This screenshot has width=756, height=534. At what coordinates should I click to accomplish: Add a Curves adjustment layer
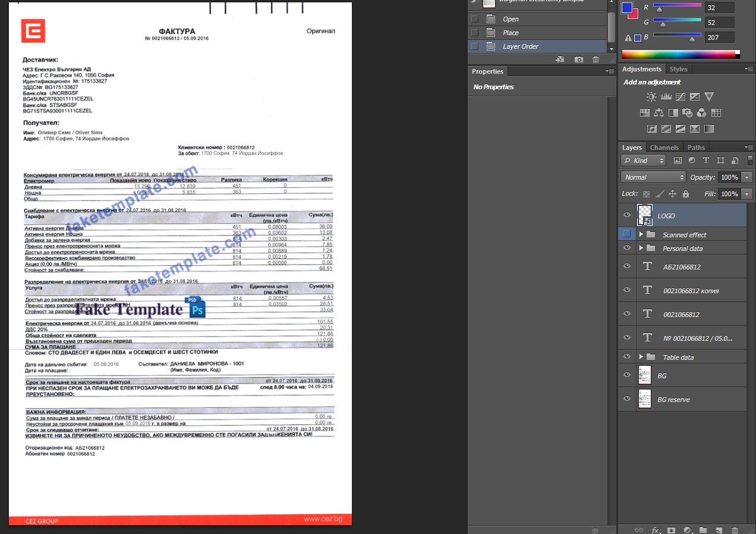click(681, 97)
